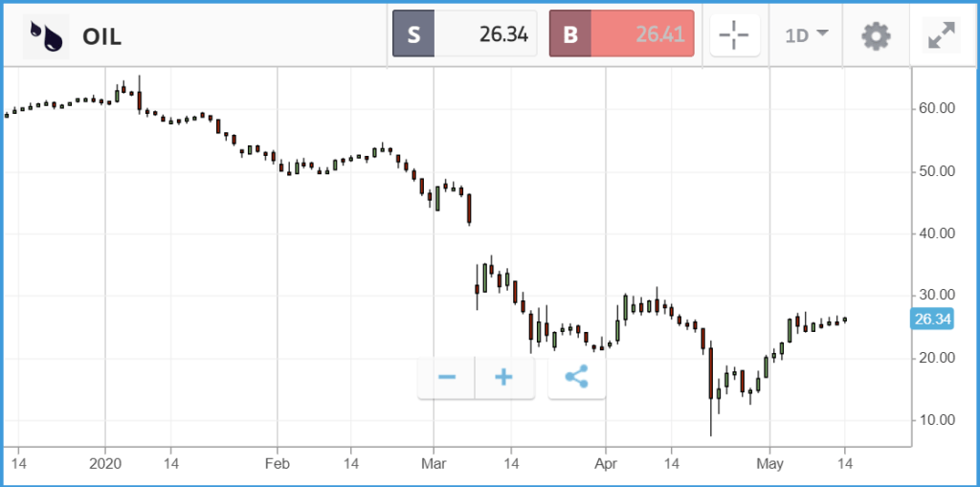Image resolution: width=980 pixels, height=487 pixels.
Task: Click the B label on the buy box
Action: [570, 33]
